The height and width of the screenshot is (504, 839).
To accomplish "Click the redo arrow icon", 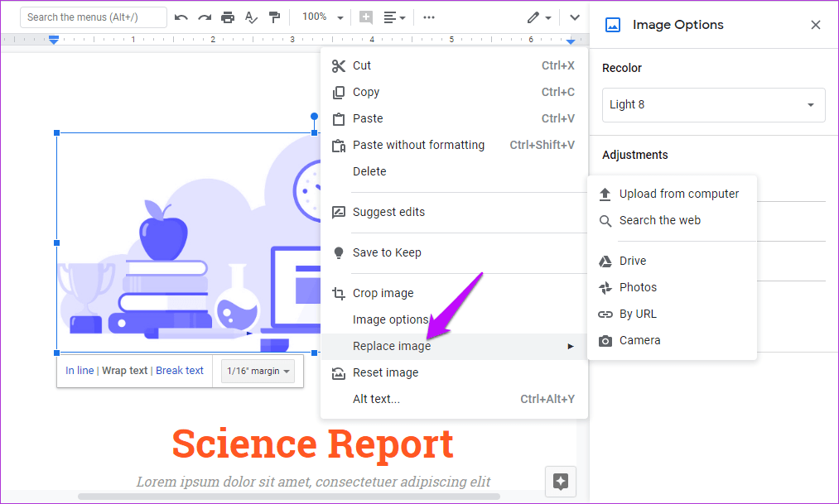I will 204,17.
